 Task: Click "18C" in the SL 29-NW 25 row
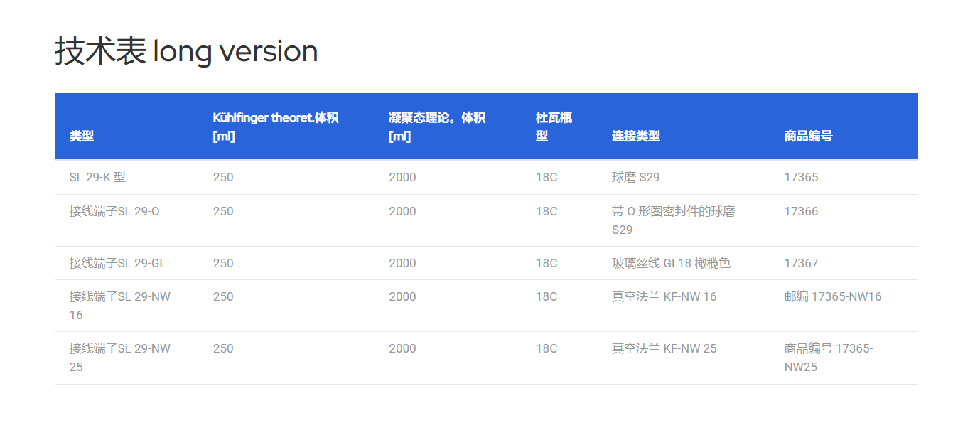tap(546, 348)
